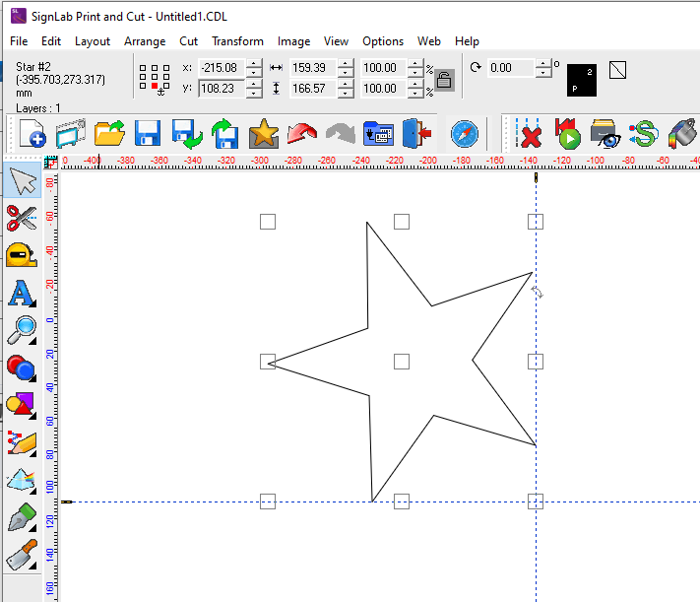
Task: Click the grey redo arrow
Action: [341, 134]
